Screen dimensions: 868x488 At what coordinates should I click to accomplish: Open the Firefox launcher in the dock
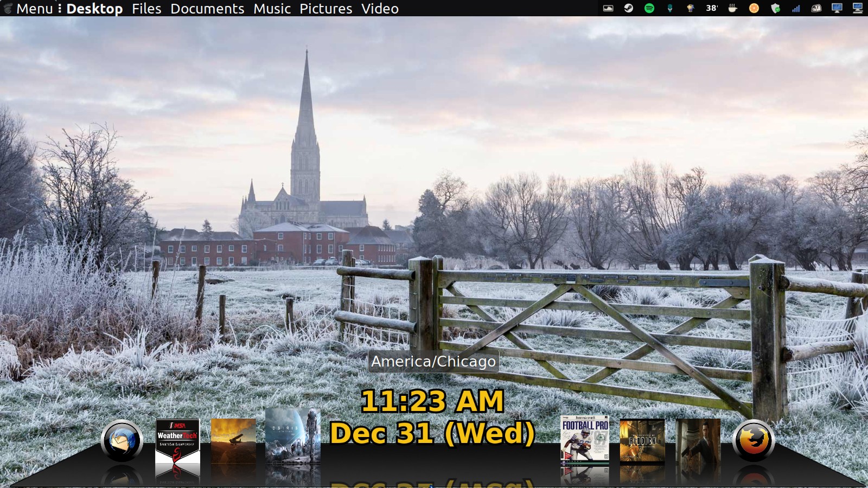(753, 440)
